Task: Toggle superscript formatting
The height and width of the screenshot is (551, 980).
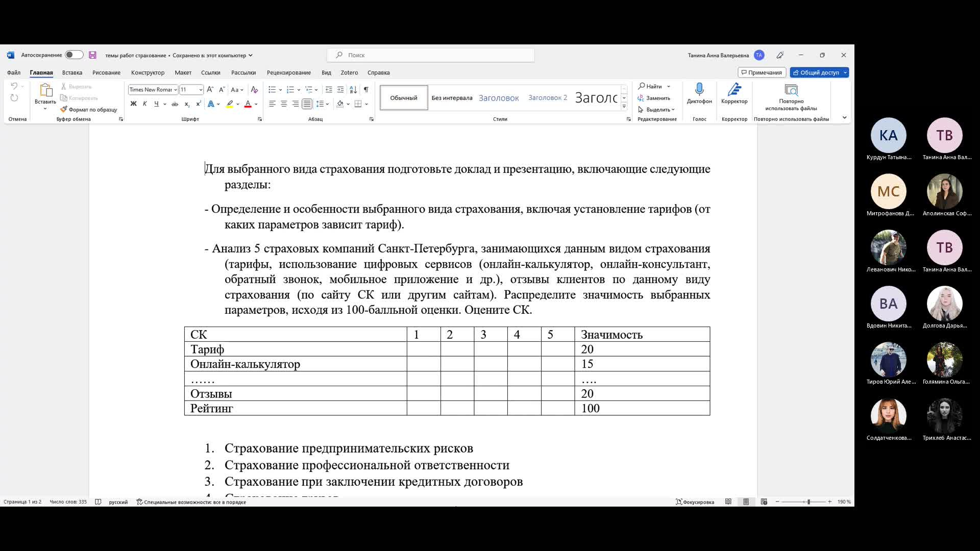Action: [198, 104]
